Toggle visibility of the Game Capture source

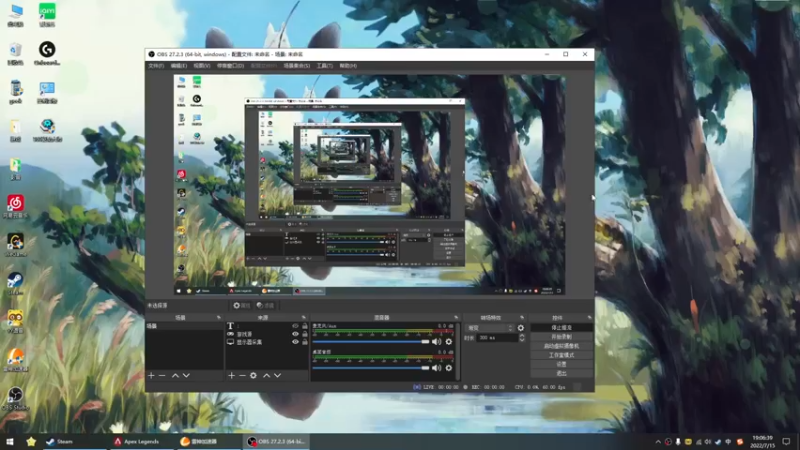click(x=295, y=334)
